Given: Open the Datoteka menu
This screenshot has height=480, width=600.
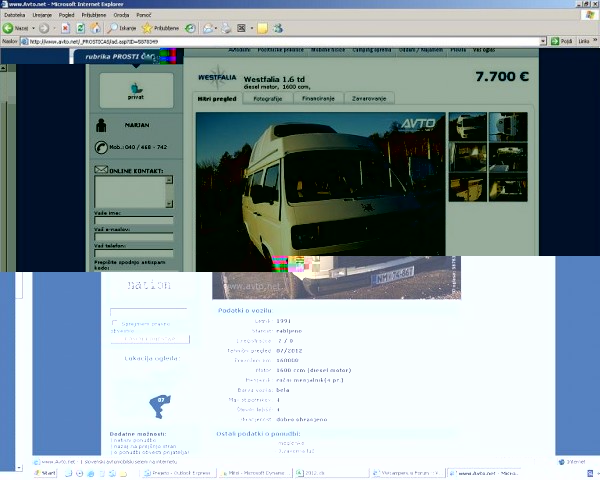Looking at the screenshot, I should pos(14,16).
